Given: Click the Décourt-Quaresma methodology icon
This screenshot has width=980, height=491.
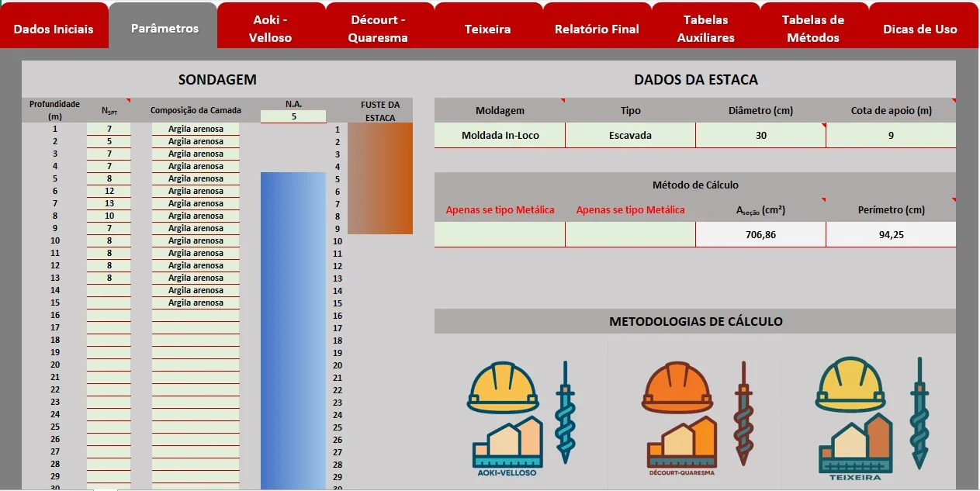Looking at the screenshot, I should (x=697, y=417).
